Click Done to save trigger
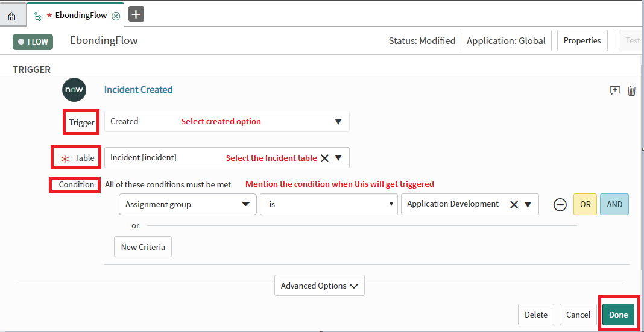Viewport: 644px width, 332px height. [619, 315]
